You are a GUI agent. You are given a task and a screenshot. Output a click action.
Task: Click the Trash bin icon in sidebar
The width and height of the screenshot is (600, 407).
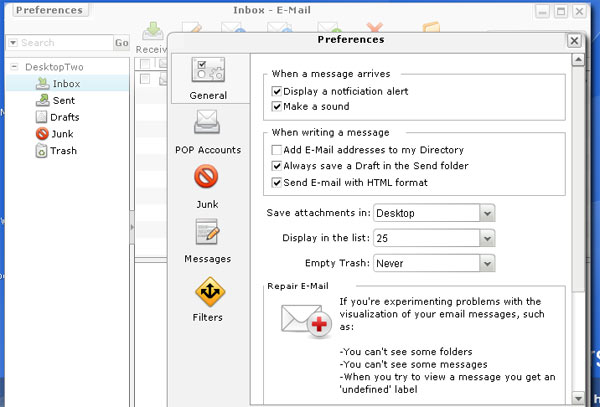pyautogui.click(x=41, y=151)
